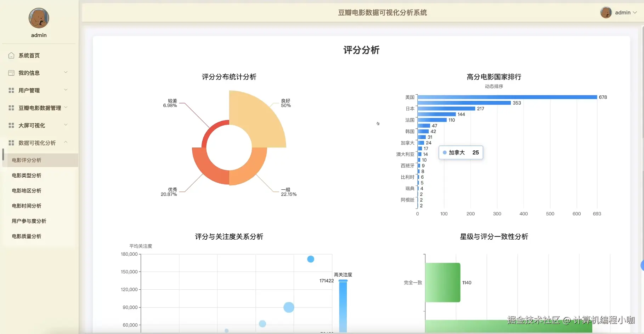This screenshot has width=644, height=334.
Task: Click the admin avatar in the top bar
Action: click(606, 12)
